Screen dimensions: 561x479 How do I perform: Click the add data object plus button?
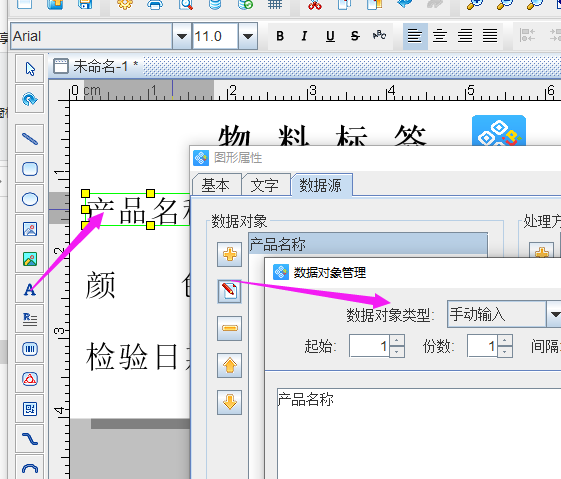tap(229, 254)
